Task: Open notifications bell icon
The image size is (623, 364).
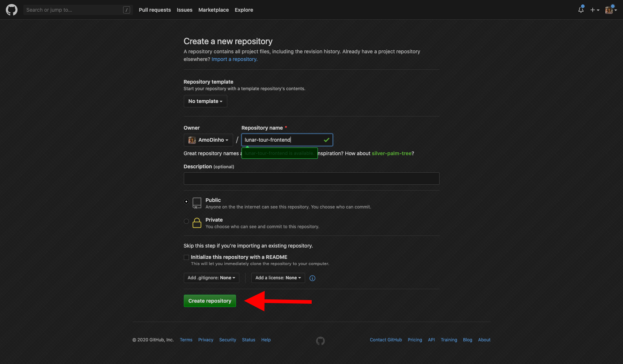Action: click(581, 10)
